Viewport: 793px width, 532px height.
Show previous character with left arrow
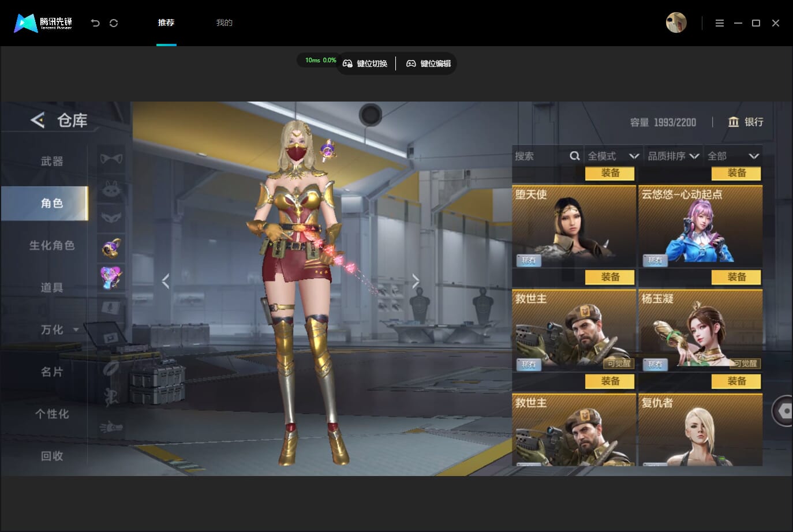pos(166,281)
